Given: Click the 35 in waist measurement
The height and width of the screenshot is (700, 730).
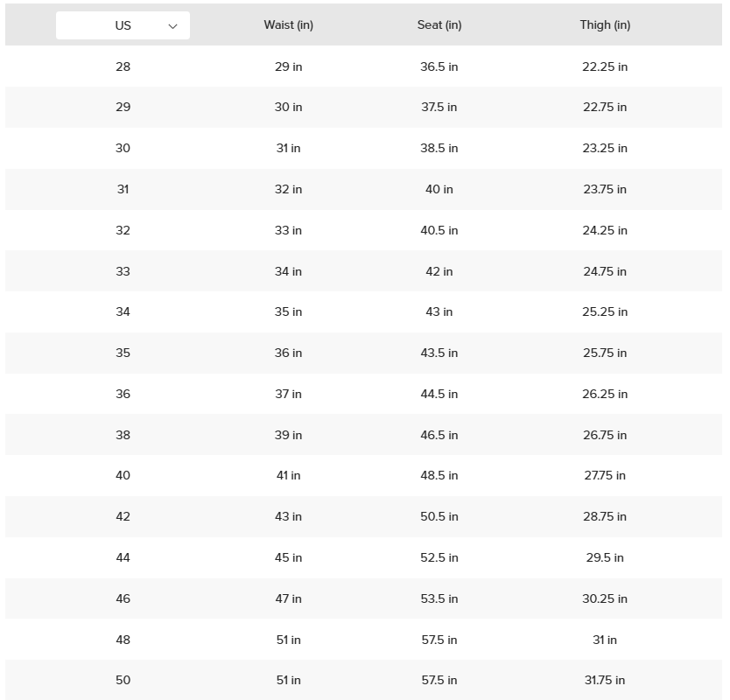Looking at the screenshot, I should pos(288,311).
